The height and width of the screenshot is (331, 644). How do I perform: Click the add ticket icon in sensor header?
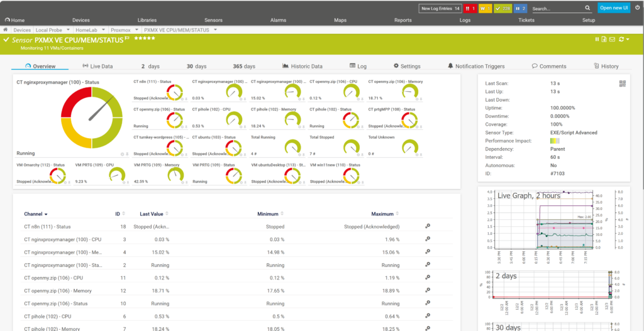pos(604,40)
